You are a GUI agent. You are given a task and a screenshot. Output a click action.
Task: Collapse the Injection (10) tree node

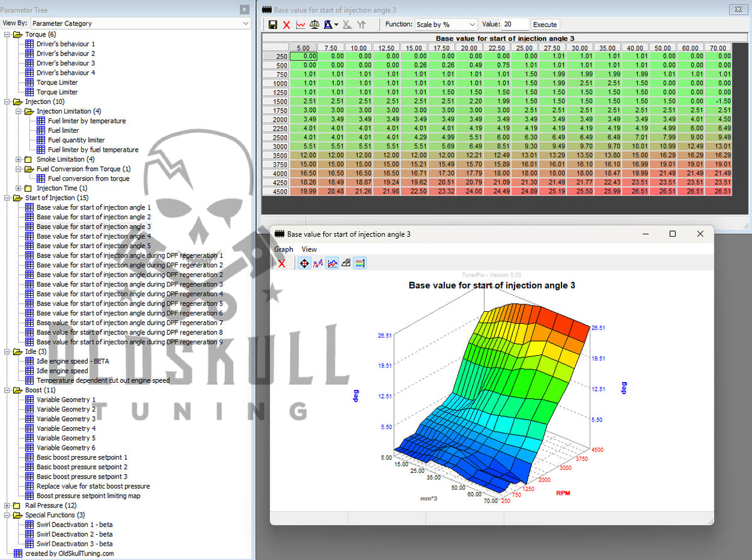[7, 101]
